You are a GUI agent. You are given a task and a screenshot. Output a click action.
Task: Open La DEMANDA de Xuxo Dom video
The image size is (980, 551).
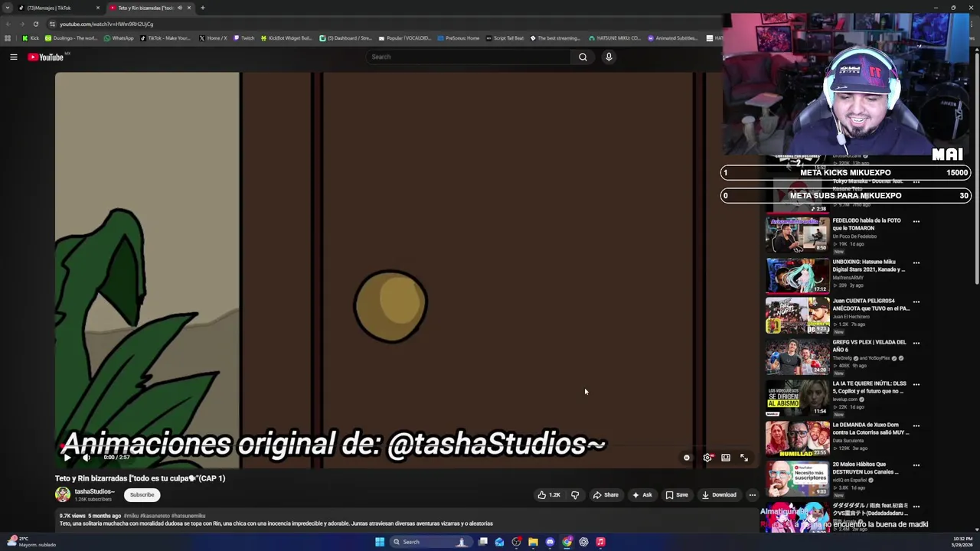coord(871,429)
